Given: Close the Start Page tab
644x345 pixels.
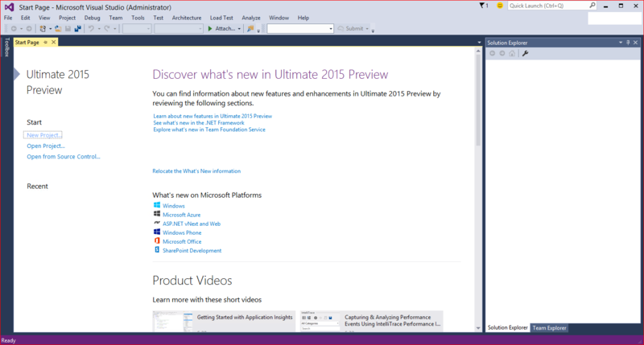Looking at the screenshot, I should 53,43.
